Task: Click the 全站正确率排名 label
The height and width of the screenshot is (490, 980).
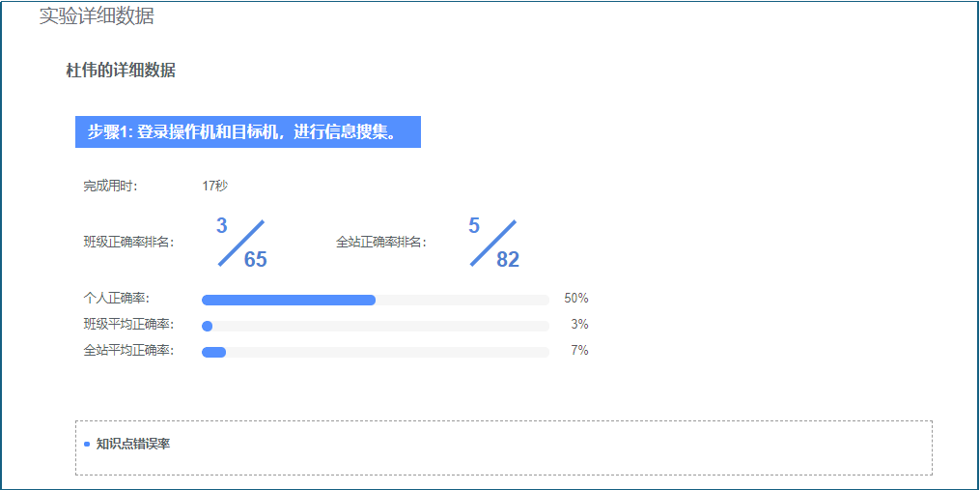Action: [381, 243]
